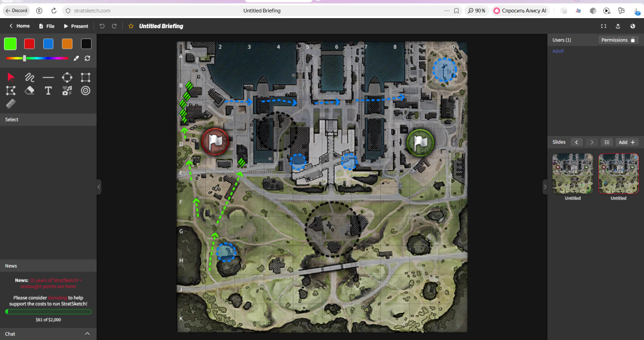Choose the green color swatch
The width and height of the screenshot is (644, 340).
(x=10, y=44)
